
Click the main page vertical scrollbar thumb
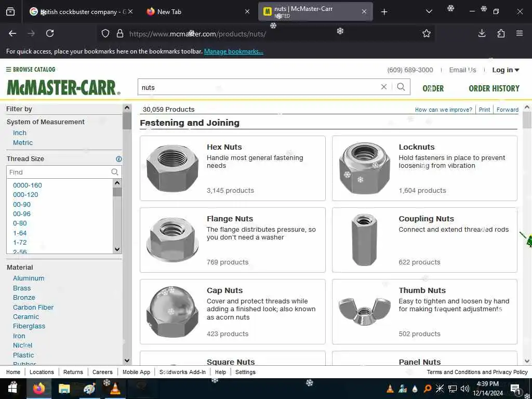(x=527, y=120)
